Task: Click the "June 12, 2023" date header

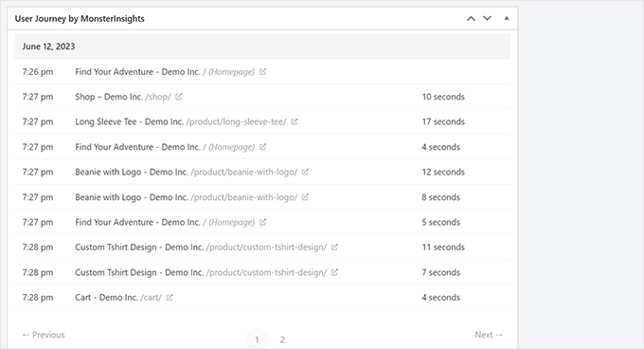Action: coord(48,46)
